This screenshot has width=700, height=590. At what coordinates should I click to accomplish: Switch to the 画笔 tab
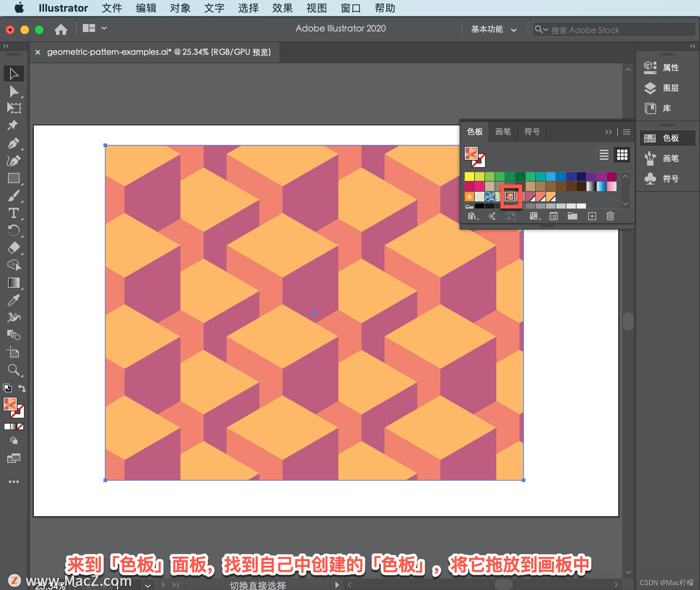tap(503, 132)
